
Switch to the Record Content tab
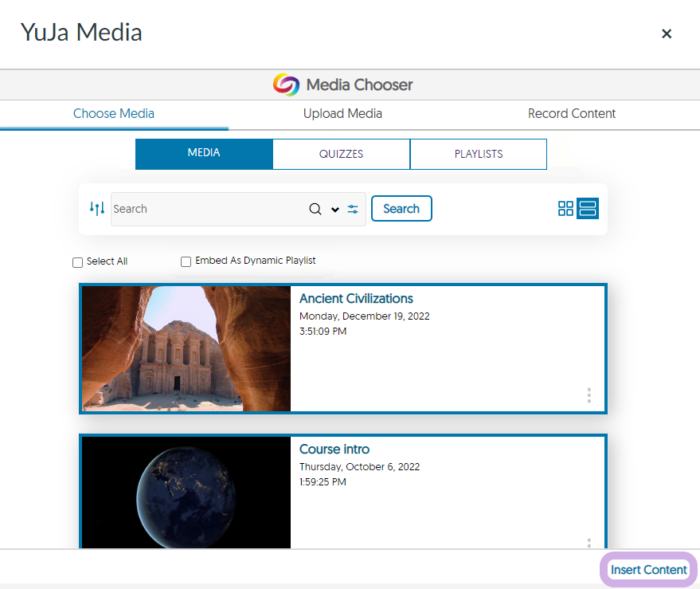click(572, 114)
